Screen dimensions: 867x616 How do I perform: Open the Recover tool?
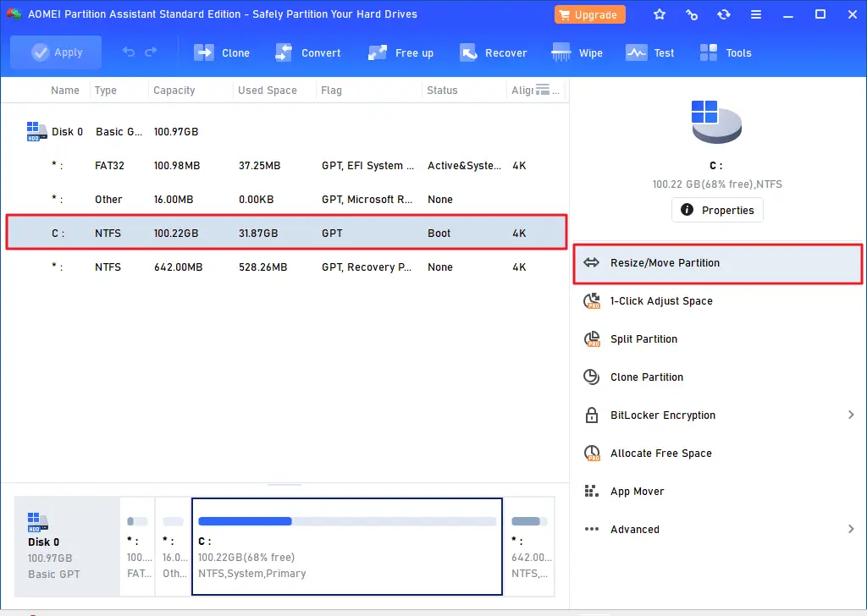pos(494,53)
